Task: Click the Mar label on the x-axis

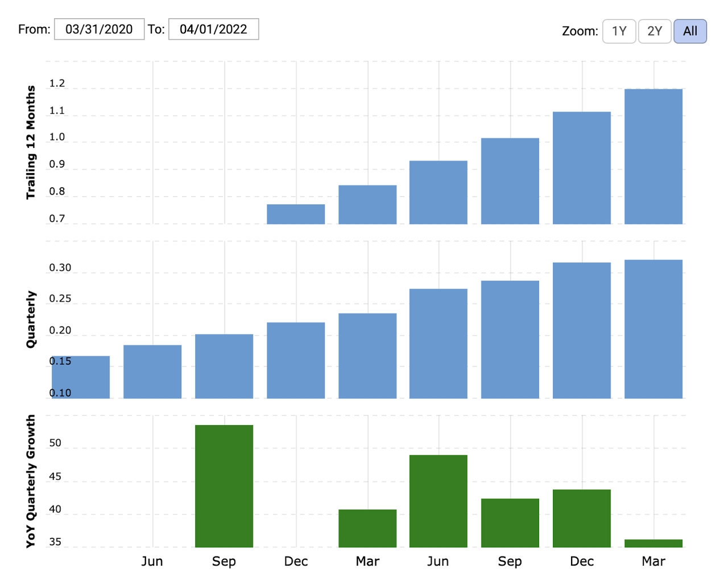Action: tap(367, 561)
